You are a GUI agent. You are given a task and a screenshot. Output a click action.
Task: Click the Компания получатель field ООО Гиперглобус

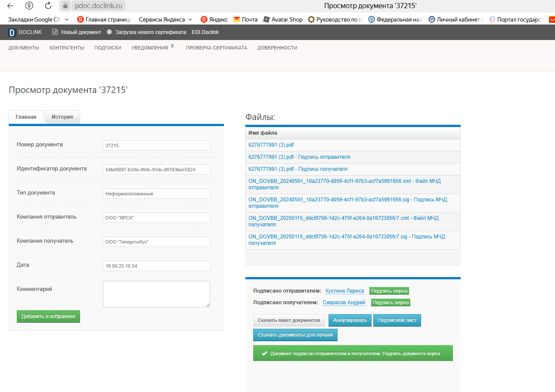157,242
